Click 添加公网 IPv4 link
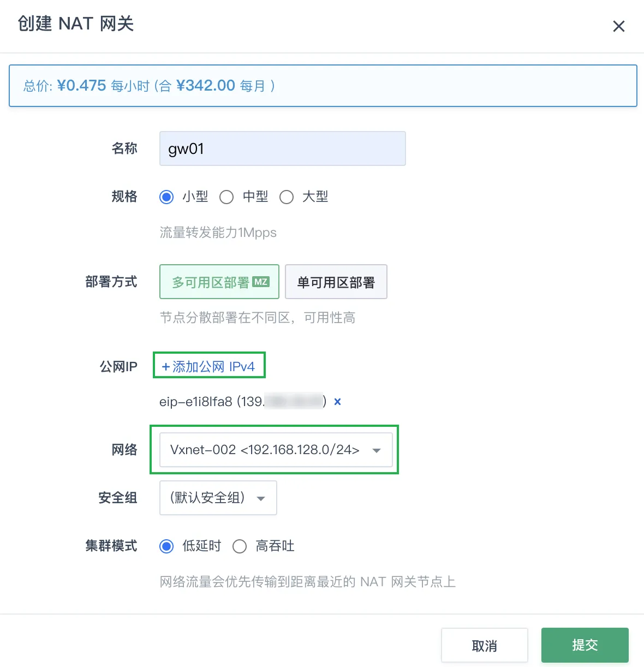The height and width of the screenshot is (667, 644). pyautogui.click(x=213, y=367)
